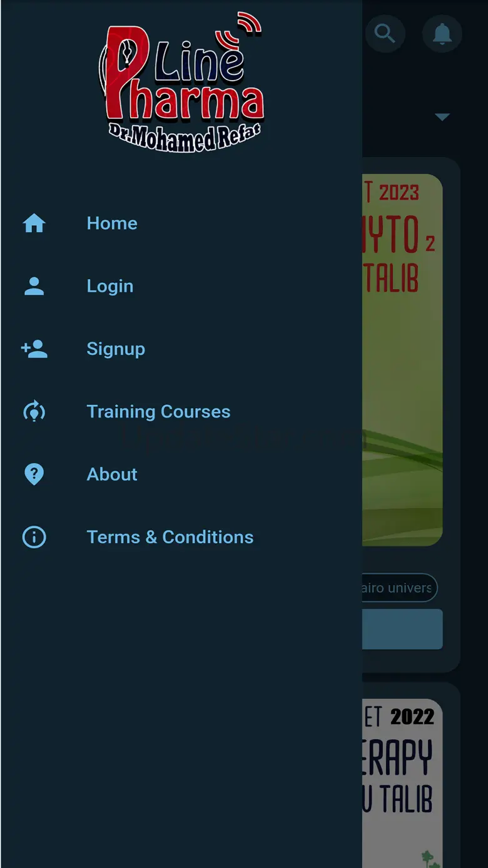Go to Training Courses
488x868 pixels.
(x=158, y=411)
